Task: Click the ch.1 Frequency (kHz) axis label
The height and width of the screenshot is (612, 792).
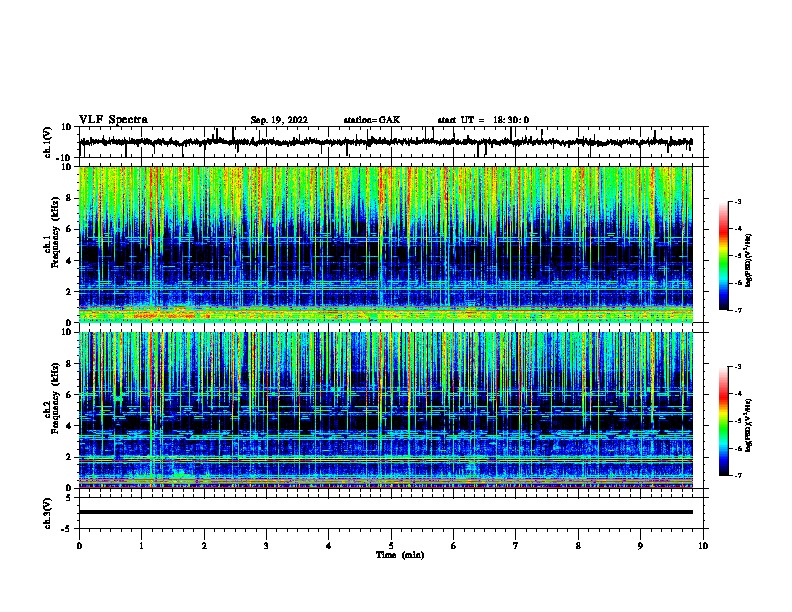Action: click(52, 232)
